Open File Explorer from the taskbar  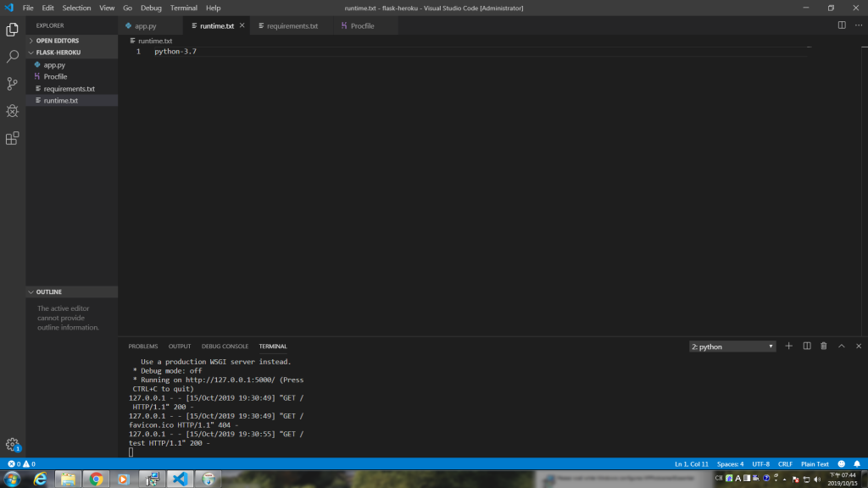(68, 480)
